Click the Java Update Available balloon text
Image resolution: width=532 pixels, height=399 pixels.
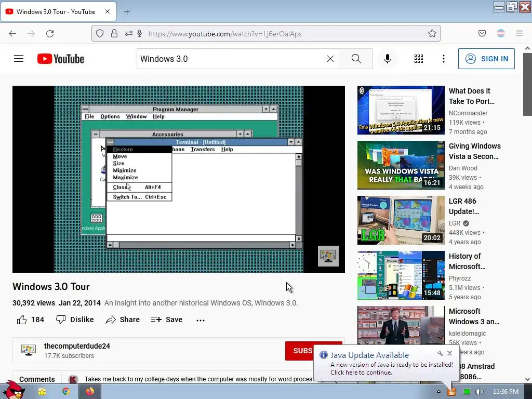[392, 368]
